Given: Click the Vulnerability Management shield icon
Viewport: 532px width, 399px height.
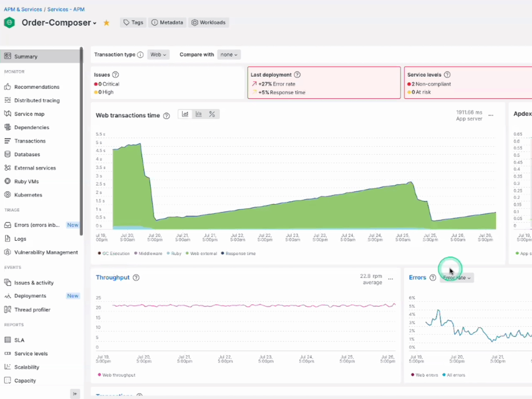Looking at the screenshot, I should [x=7, y=252].
